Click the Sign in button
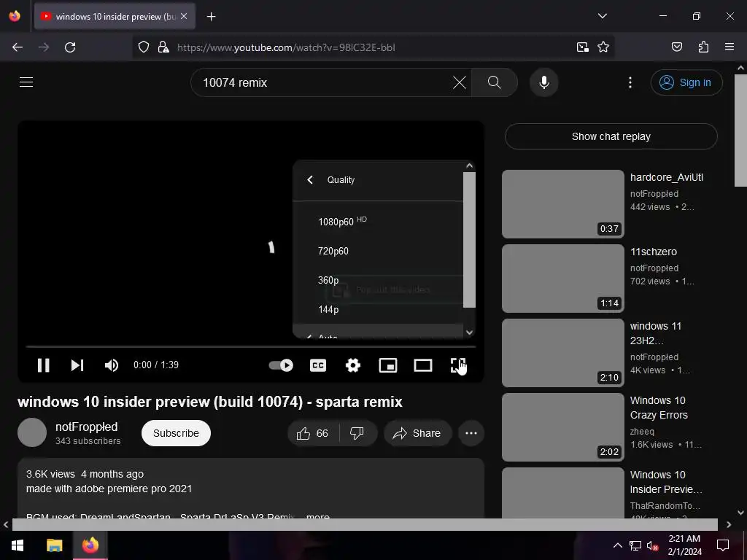Screen dimensions: 747x560 tap(686, 82)
